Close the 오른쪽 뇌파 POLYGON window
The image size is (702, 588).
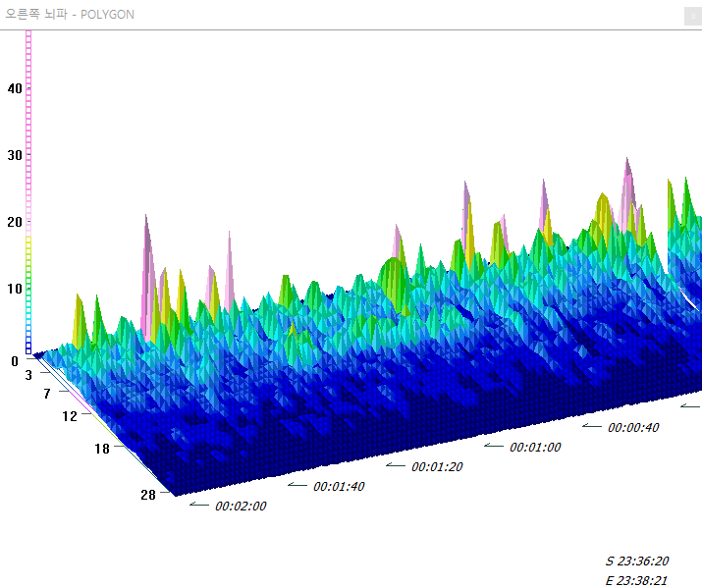[691, 15]
